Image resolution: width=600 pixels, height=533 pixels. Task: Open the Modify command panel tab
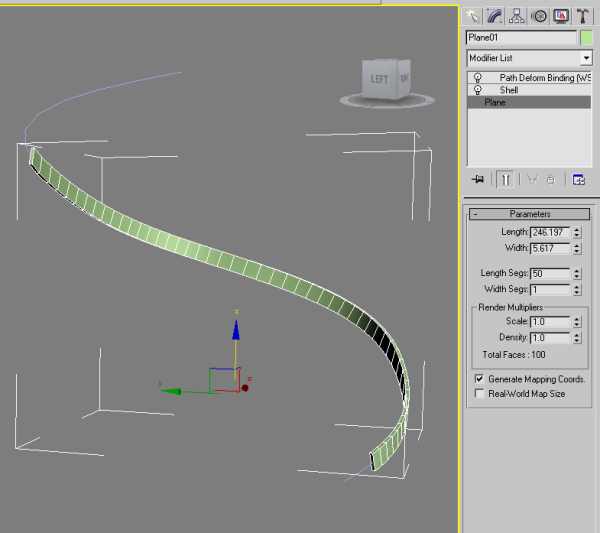point(495,16)
